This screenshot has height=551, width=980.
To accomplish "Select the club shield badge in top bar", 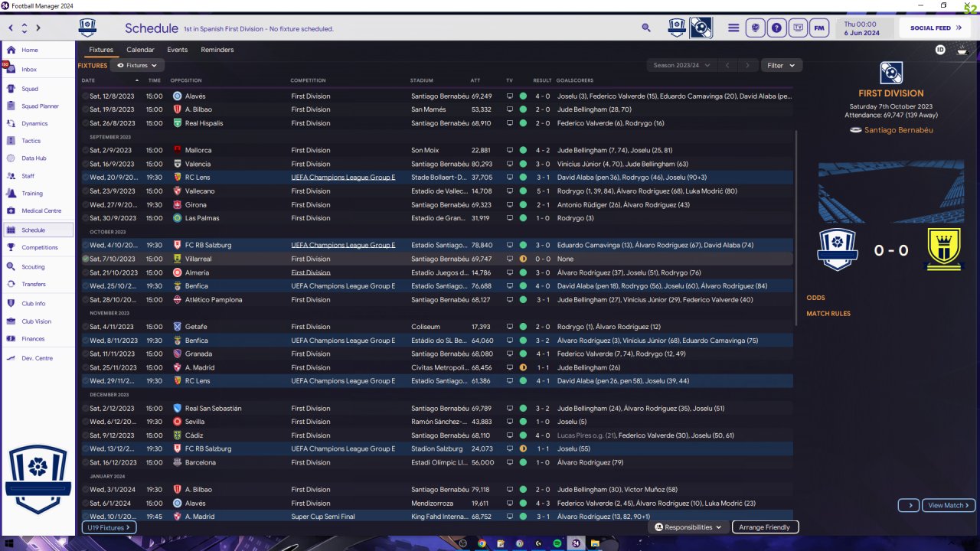I will point(677,28).
